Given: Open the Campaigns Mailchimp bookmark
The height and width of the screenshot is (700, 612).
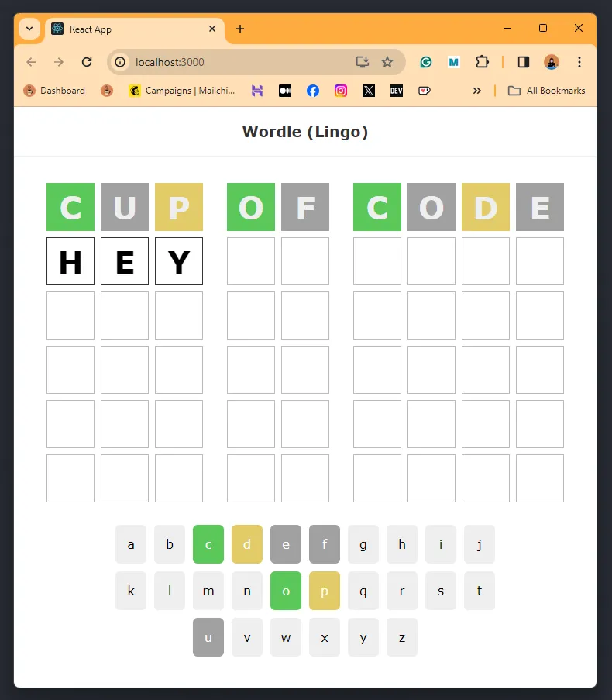Looking at the screenshot, I should coord(182,91).
